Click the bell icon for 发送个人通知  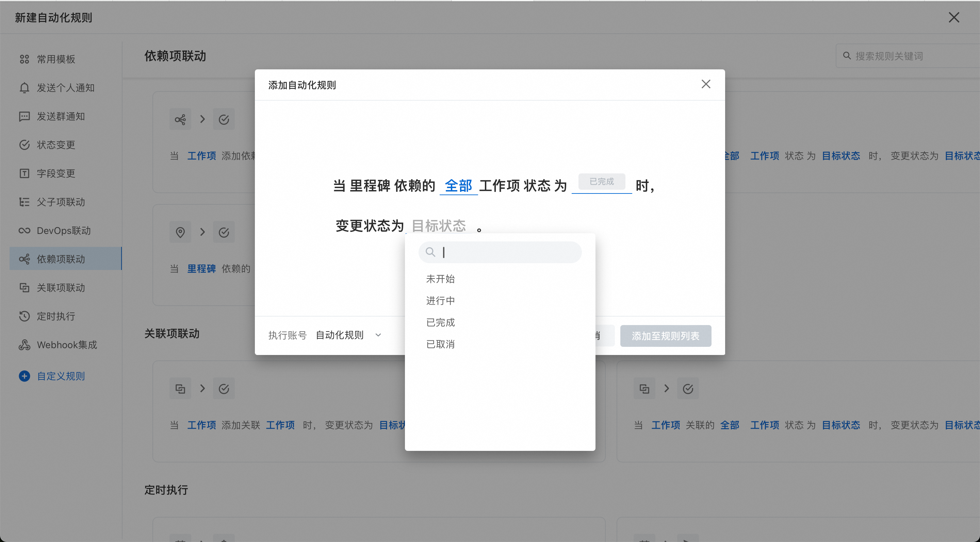(x=24, y=87)
